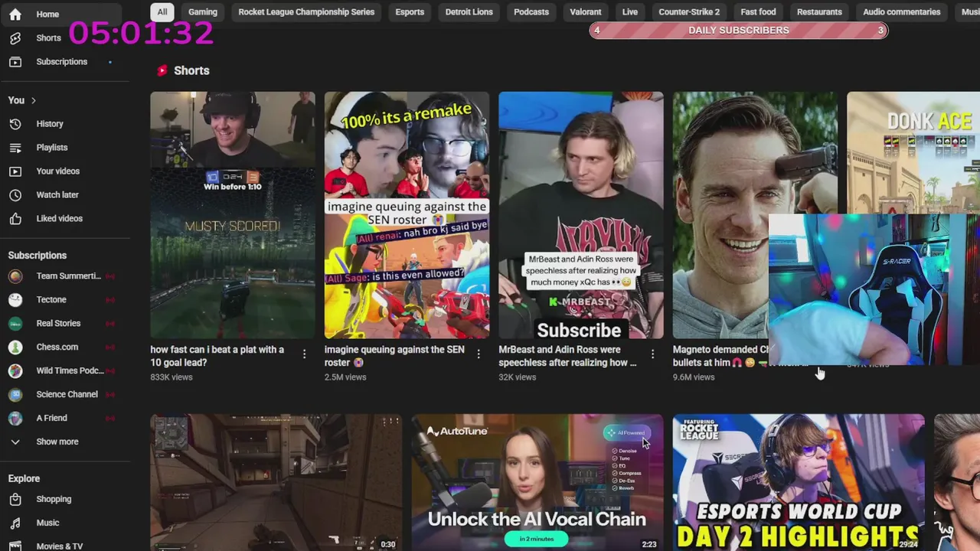Open the Liked videos link
Screen dimensions: 980x551
(x=59, y=218)
